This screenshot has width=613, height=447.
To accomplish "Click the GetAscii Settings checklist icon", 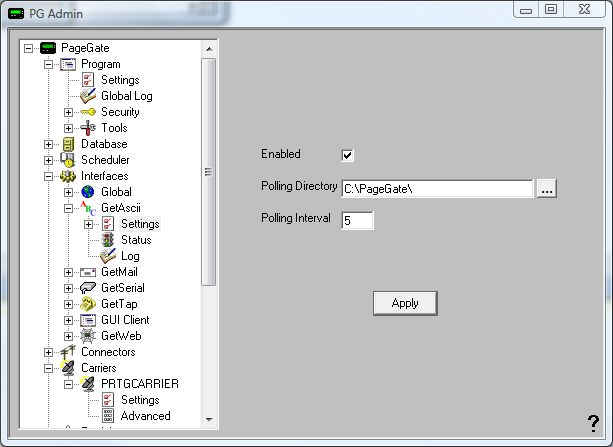I will click(x=108, y=224).
